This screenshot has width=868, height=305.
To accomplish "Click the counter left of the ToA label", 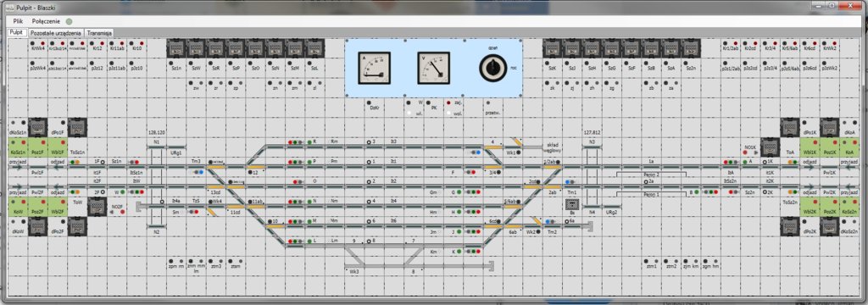I will click(770, 147).
